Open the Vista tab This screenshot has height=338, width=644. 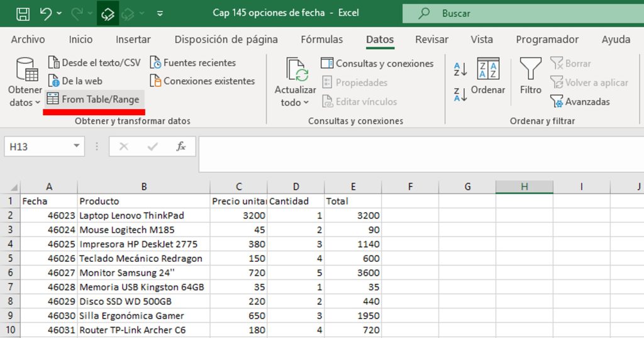click(x=482, y=40)
